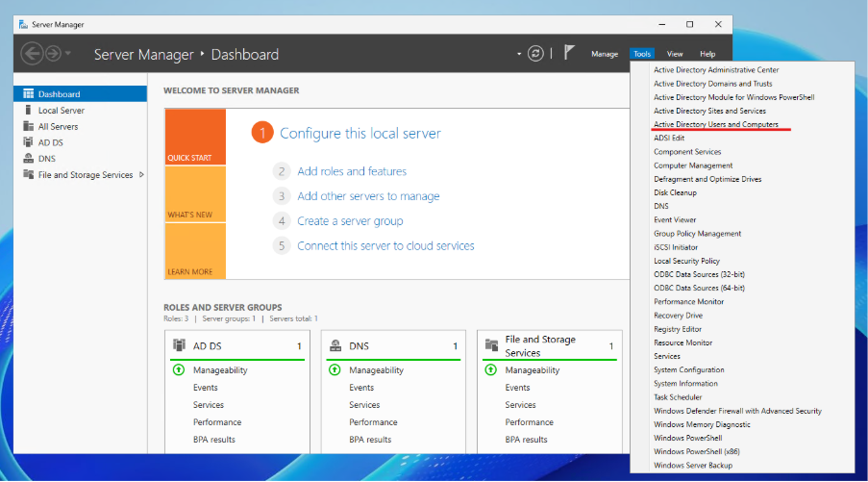
Task: Select the Local Server sidebar icon
Action: [x=29, y=111]
